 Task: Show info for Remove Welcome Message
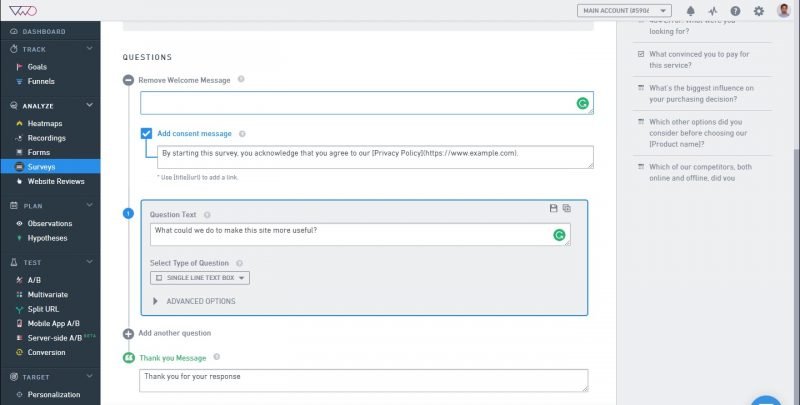click(x=241, y=79)
